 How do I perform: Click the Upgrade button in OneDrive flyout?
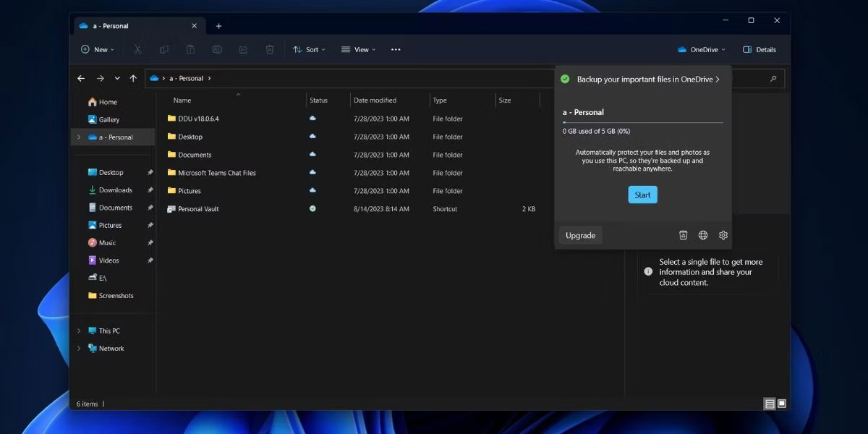[580, 235]
